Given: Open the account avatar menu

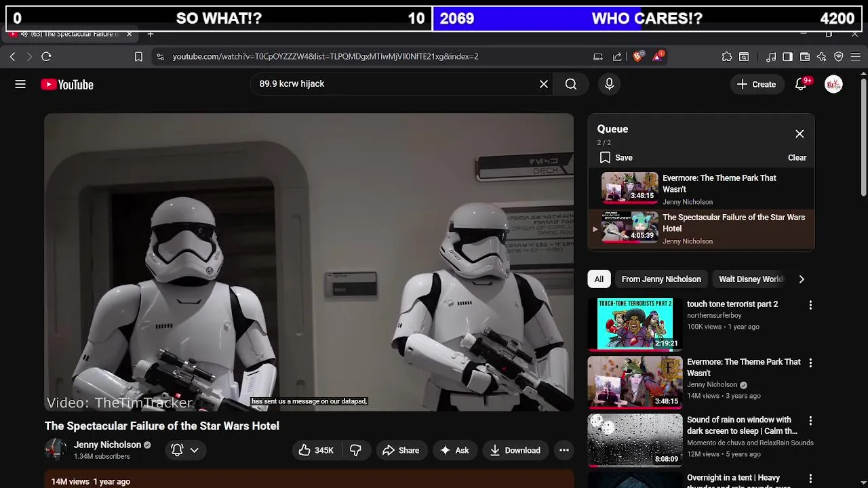Looking at the screenshot, I should [x=833, y=85].
